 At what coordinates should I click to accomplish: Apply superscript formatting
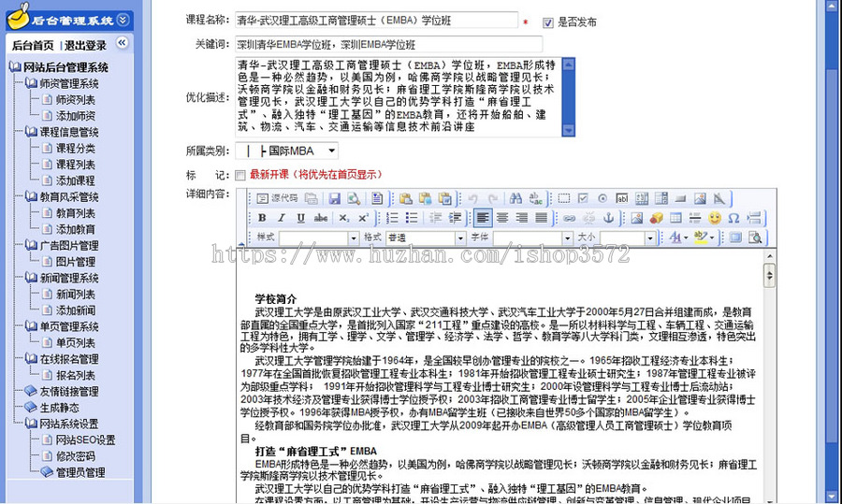(363, 218)
